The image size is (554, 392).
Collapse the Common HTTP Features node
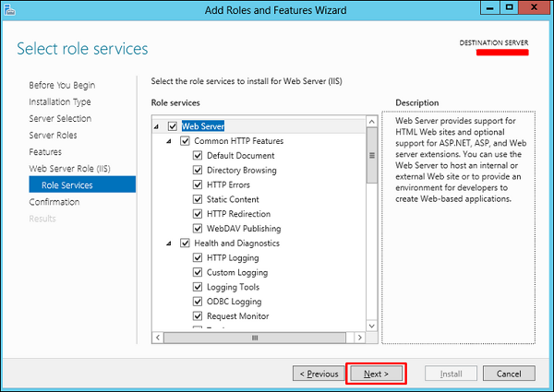170,141
